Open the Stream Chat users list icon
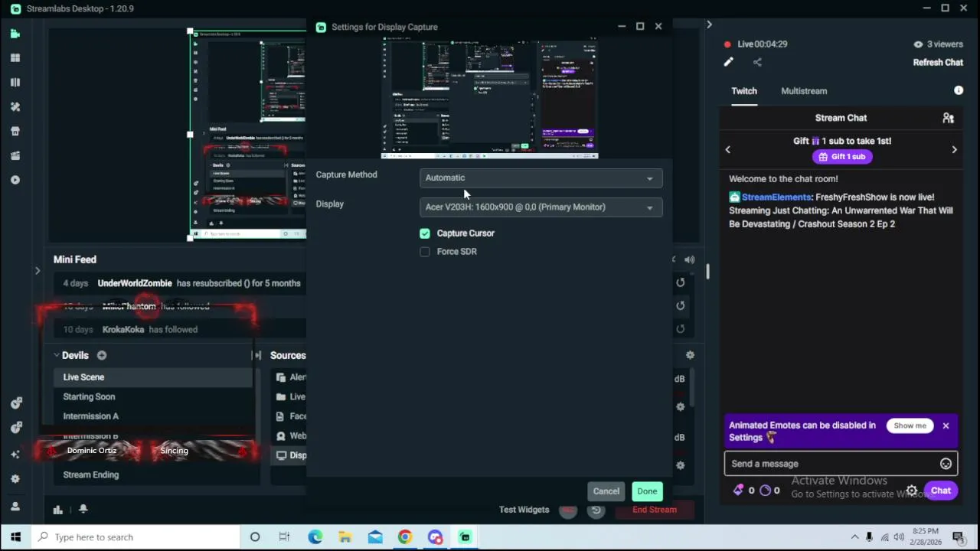The image size is (980, 551). [x=948, y=118]
